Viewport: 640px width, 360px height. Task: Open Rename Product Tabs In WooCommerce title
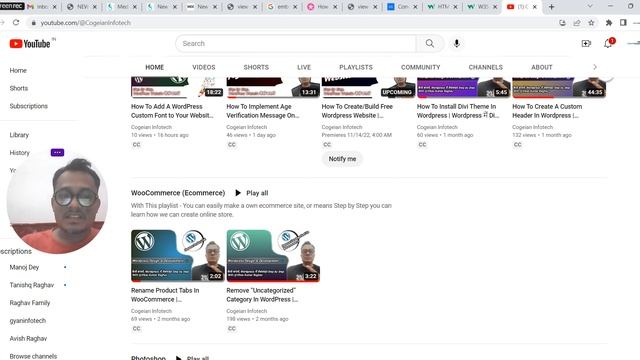tap(165, 295)
